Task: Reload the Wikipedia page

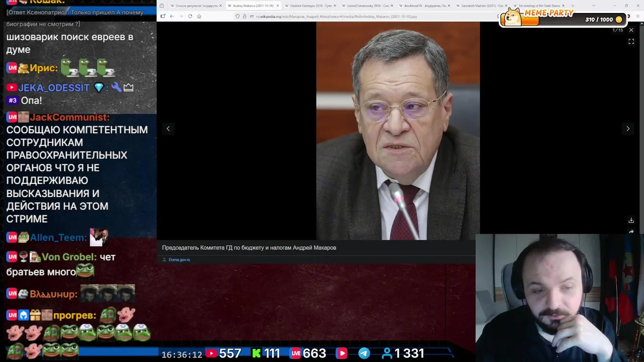Action: pos(190,16)
